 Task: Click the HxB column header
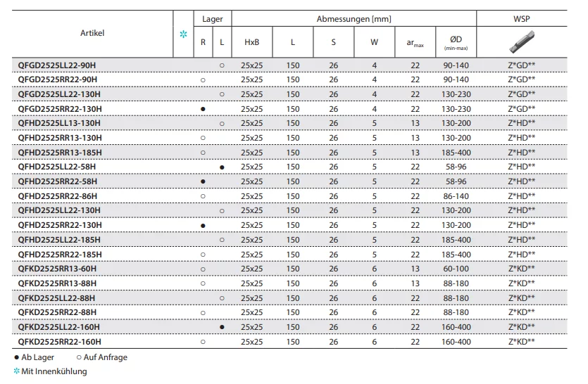[x=251, y=42]
